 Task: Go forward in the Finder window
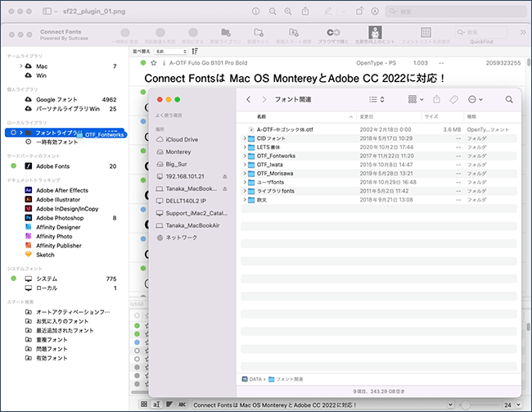pos(264,99)
